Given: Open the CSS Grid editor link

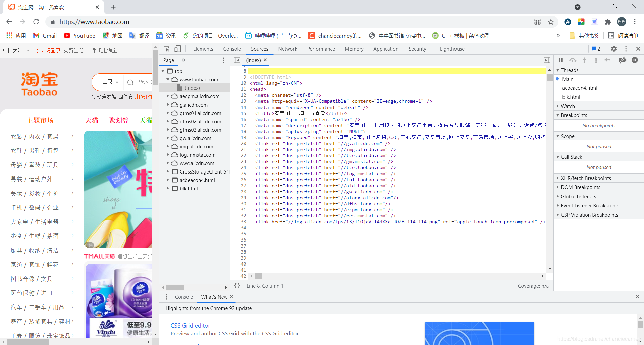Looking at the screenshot, I should [190, 325].
